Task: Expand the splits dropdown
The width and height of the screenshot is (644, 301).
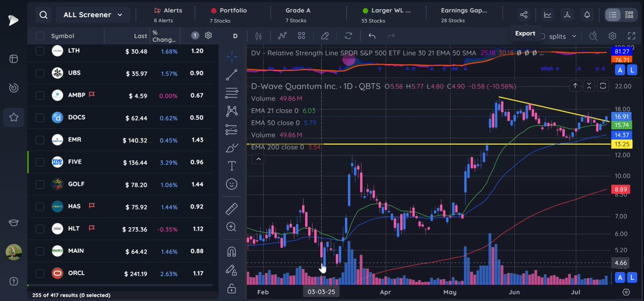Action: point(562,36)
